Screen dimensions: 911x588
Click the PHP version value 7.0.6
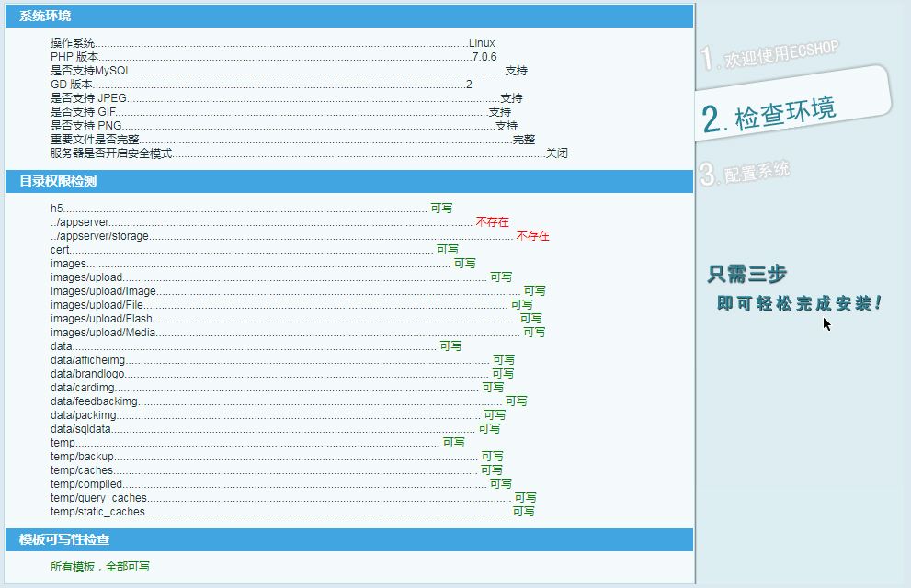pyautogui.click(x=484, y=57)
